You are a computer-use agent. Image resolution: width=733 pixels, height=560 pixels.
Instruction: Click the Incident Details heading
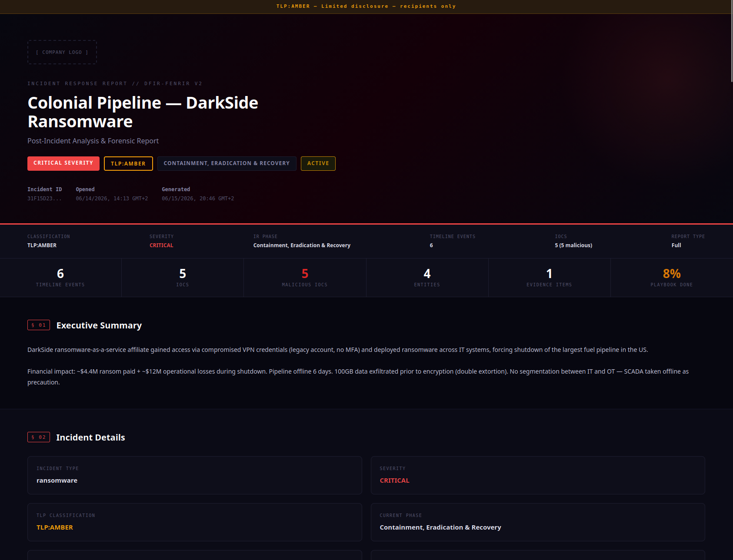tap(90, 437)
